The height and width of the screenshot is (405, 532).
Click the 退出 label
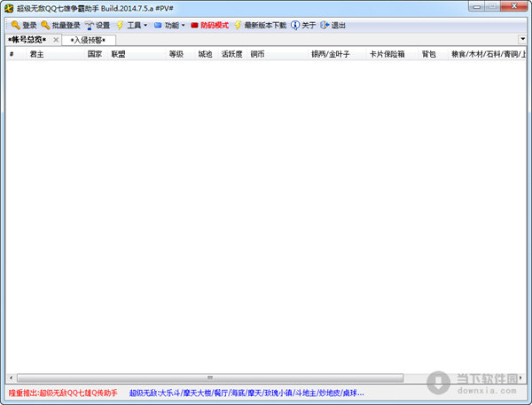click(339, 26)
